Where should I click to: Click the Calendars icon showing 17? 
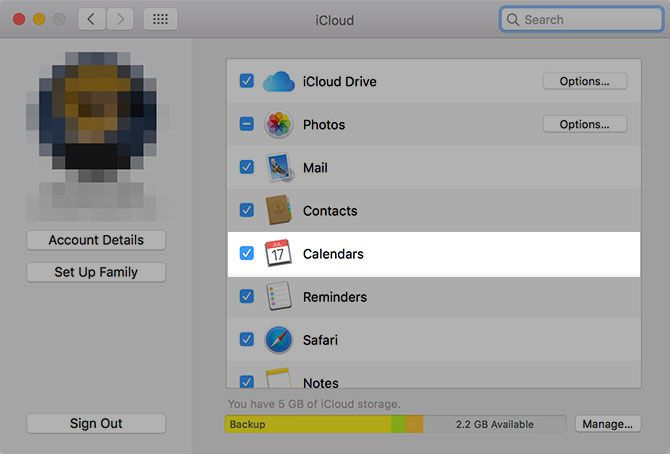pos(278,253)
